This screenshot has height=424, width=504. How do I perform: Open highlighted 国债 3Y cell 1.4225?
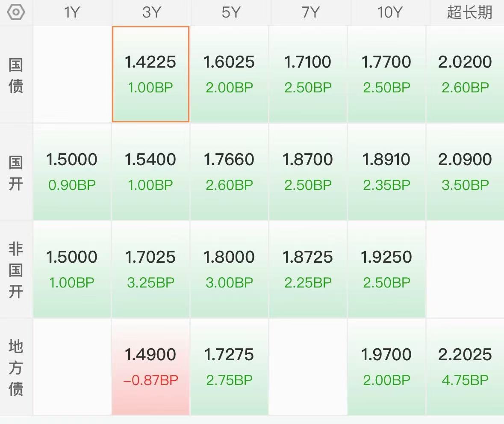(x=151, y=74)
